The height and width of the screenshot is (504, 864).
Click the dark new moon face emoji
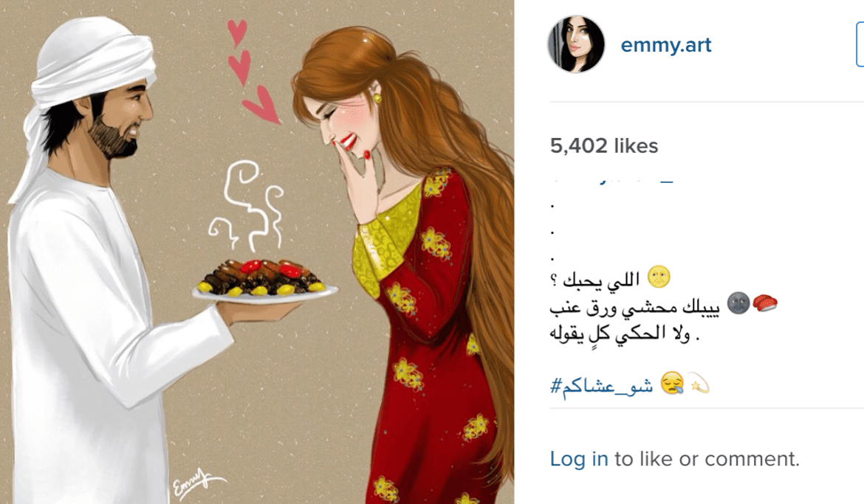738,303
